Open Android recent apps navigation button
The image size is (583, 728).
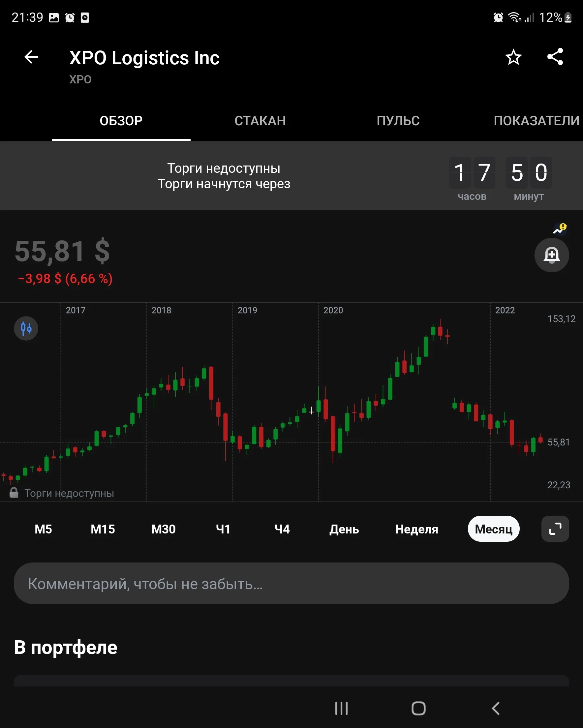(341, 708)
